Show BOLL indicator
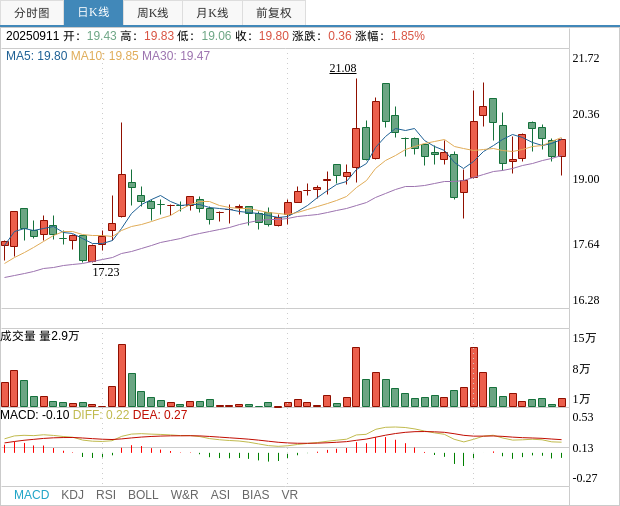 (x=143, y=495)
